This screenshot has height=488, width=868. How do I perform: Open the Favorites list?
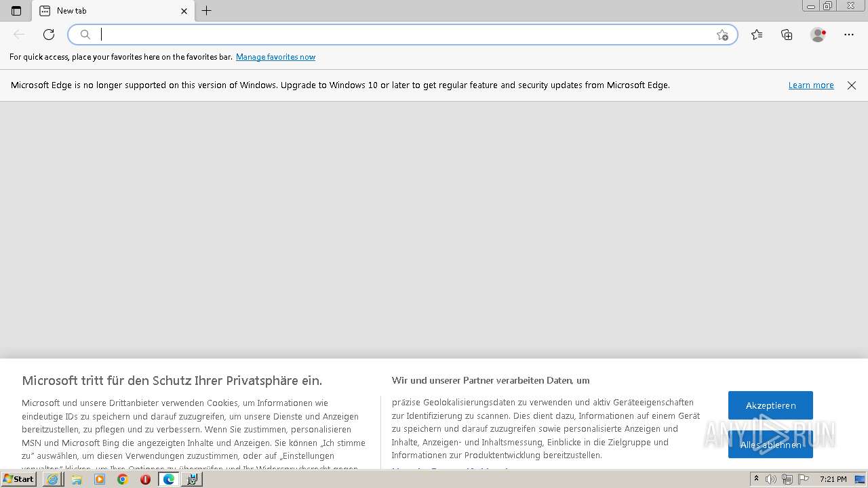pos(757,35)
